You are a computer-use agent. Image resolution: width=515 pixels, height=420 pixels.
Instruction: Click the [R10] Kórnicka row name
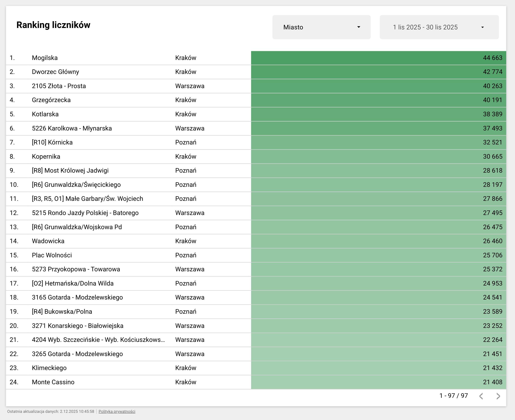pyautogui.click(x=52, y=142)
